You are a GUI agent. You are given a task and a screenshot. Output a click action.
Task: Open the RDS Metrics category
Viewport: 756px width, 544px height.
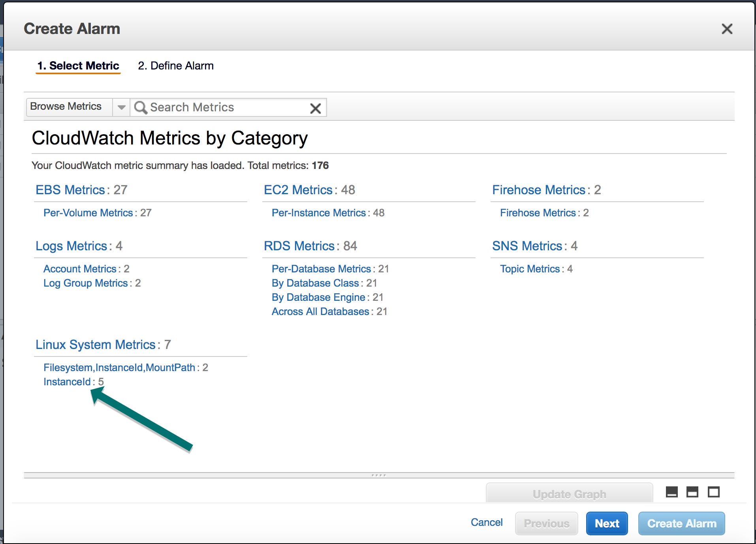tap(299, 246)
